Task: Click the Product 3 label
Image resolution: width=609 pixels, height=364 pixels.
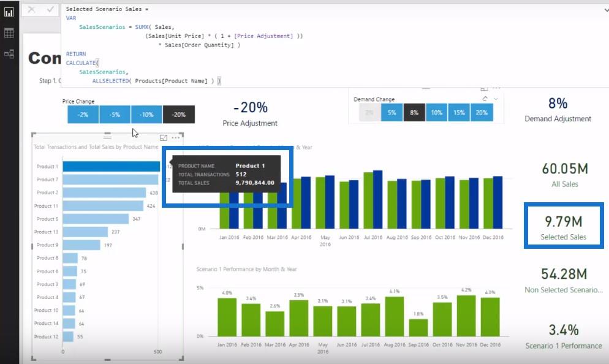Action: point(47,284)
